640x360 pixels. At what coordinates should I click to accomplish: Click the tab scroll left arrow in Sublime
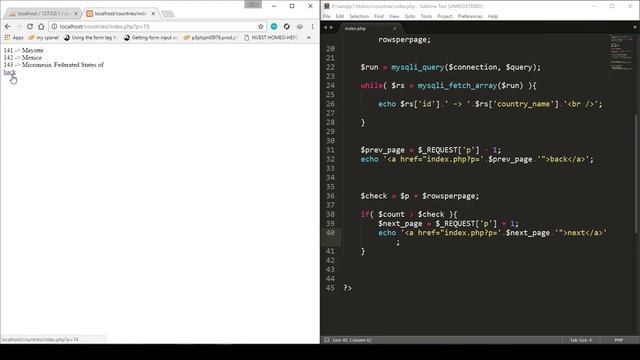[325, 27]
